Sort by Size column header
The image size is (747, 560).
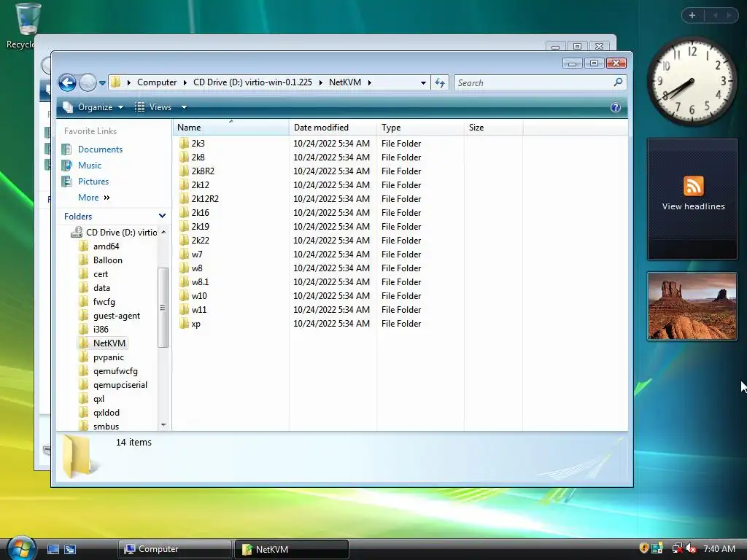click(x=493, y=127)
